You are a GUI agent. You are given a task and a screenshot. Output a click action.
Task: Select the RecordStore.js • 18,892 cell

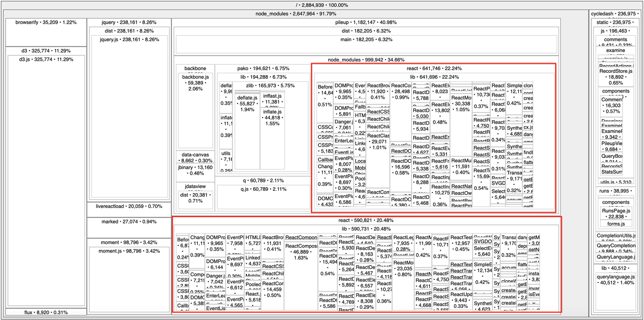pyautogui.click(x=616, y=77)
